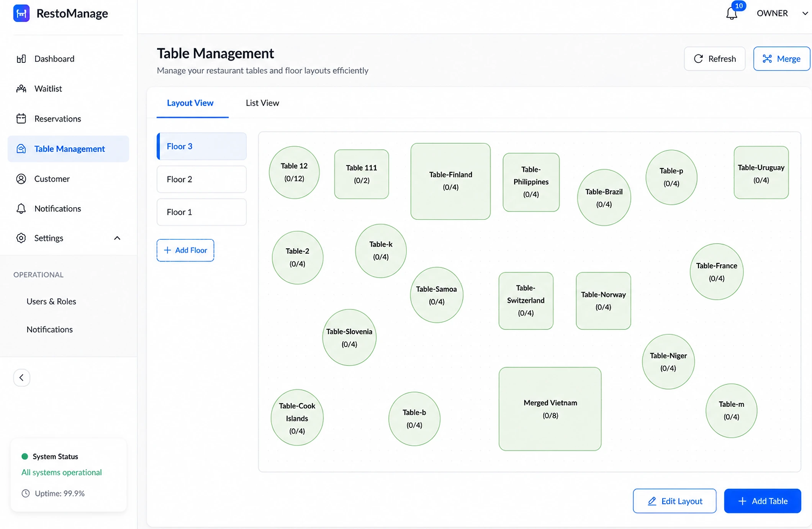This screenshot has width=812, height=529.
Task: Select Table-Samoa circle table
Action: (x=437, y=295)
